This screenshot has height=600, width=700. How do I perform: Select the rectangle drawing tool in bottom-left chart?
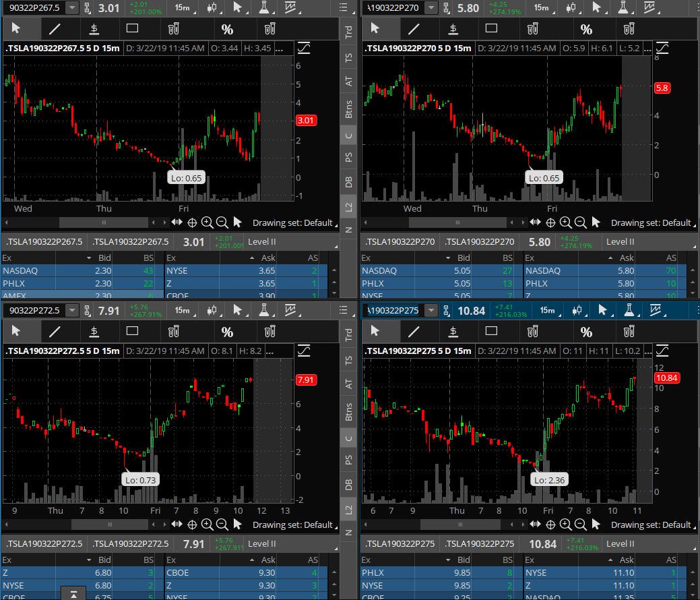pos(132,331)
